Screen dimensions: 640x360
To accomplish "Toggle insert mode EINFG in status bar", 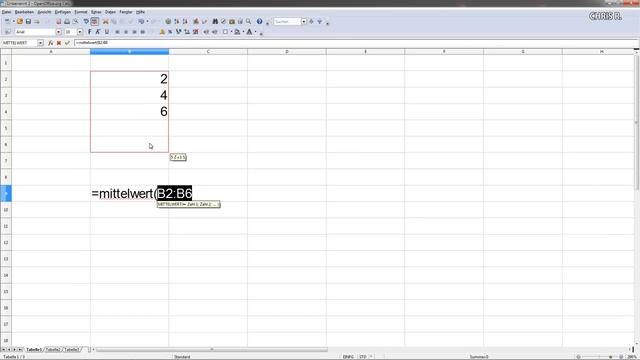I will point(348,357).
